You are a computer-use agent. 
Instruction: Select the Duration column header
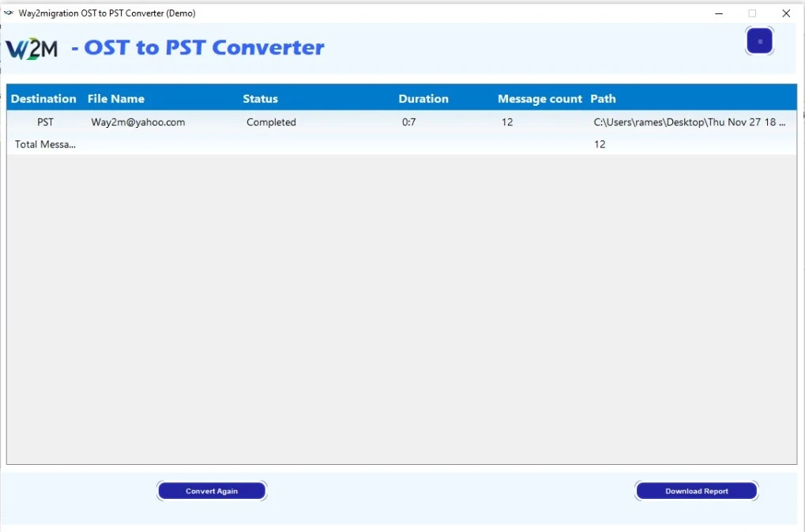click(x=423, y=99)
